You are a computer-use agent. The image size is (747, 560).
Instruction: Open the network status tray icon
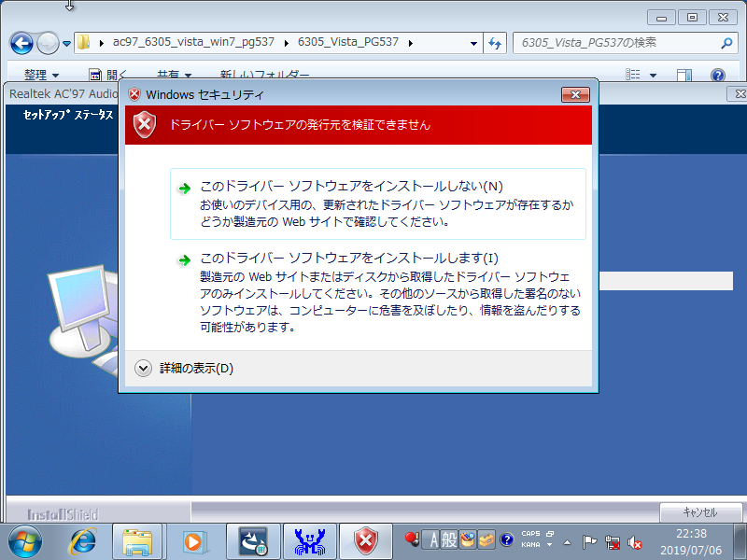pyautogui.click(x=613, y=542)
